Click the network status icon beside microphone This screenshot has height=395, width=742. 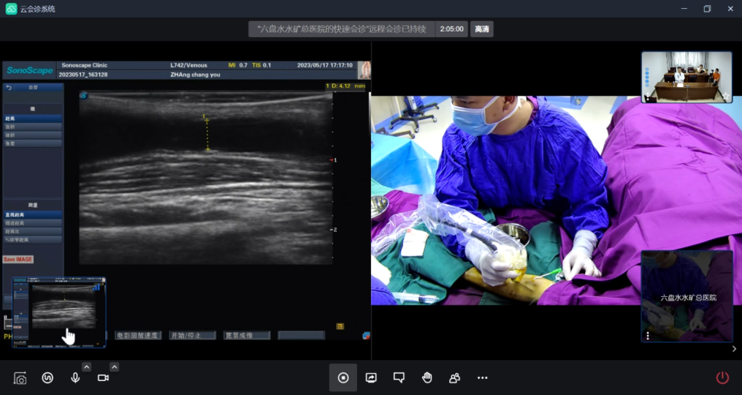[x=47, y=377]
